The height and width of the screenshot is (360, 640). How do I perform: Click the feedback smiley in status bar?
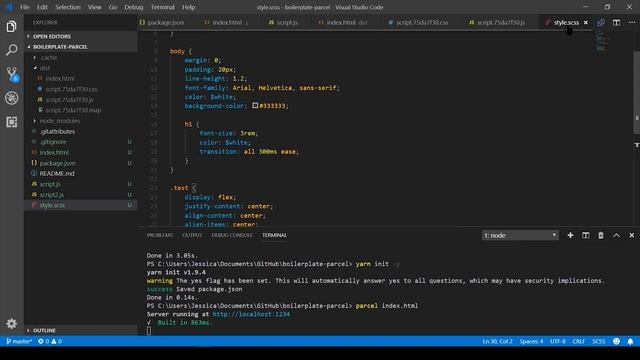click(616, 341)
